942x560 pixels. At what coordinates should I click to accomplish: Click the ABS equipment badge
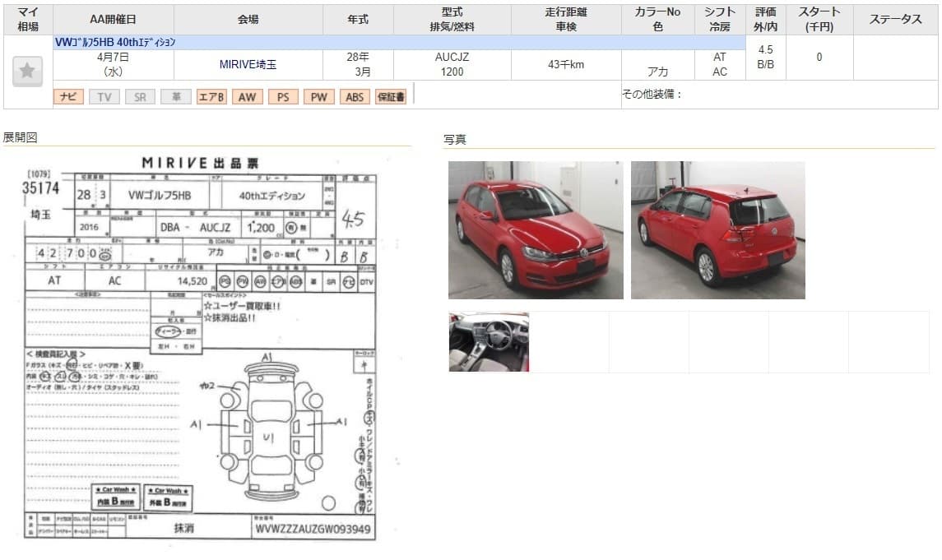click(355, 97)
